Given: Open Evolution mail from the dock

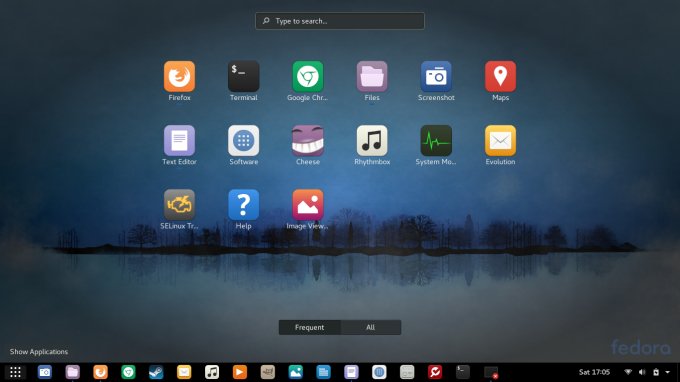Looking at the screenshot, I should (x=184, y=372).
